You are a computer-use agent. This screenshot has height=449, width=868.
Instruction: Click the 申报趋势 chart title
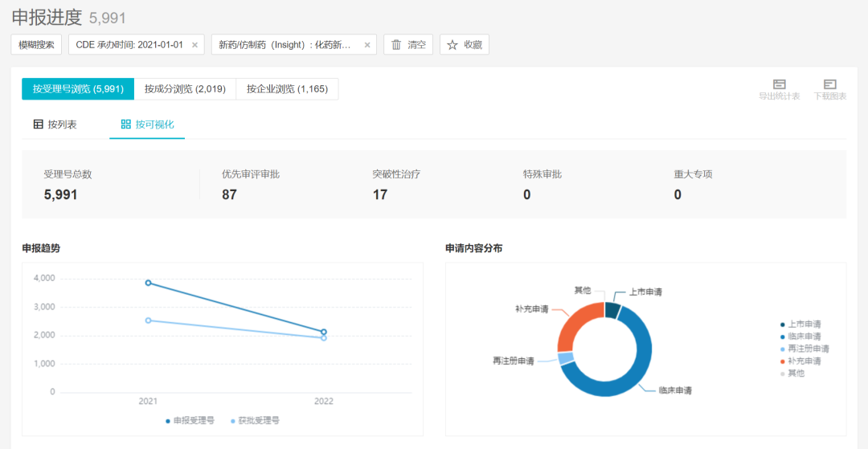pyautogui.click(x=41, y=248)
